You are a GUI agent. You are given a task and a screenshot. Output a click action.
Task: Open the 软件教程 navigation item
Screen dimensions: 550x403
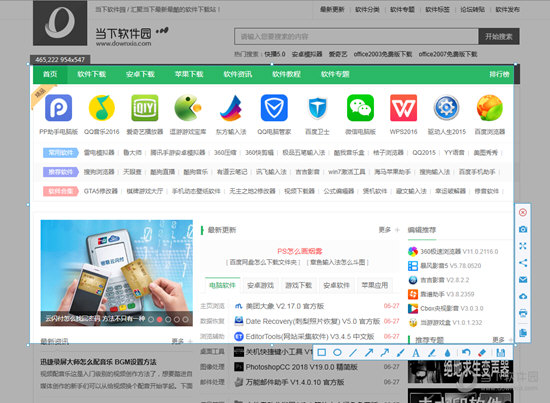pos(287,74)
